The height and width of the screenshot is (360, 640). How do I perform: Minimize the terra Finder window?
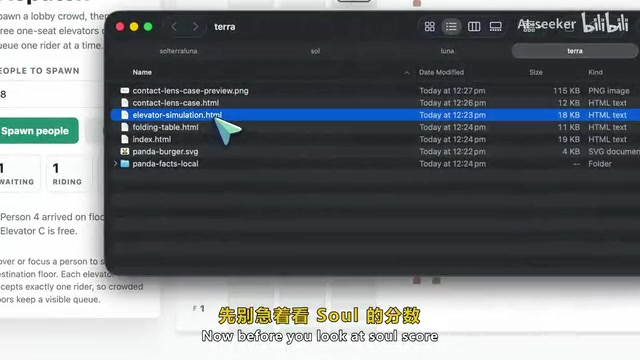pos(134,27)
